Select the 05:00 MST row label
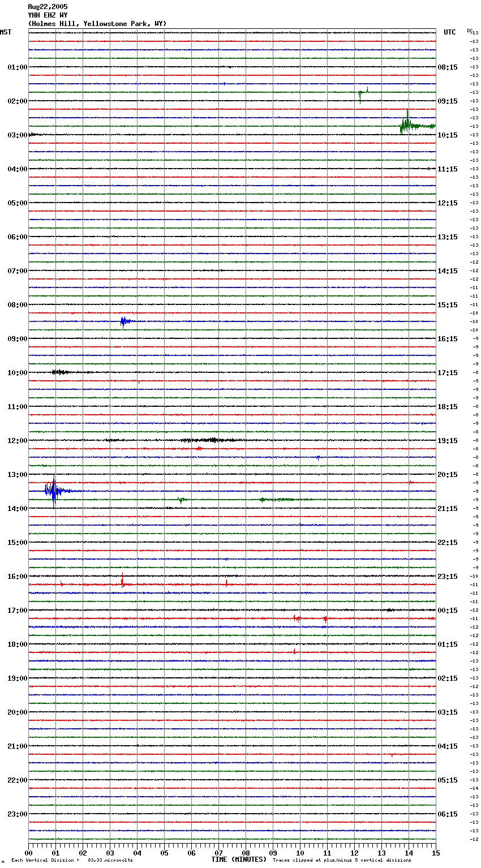Image resolution: width=481 pixels, height=868 pixels. click(x=18, y=203)
